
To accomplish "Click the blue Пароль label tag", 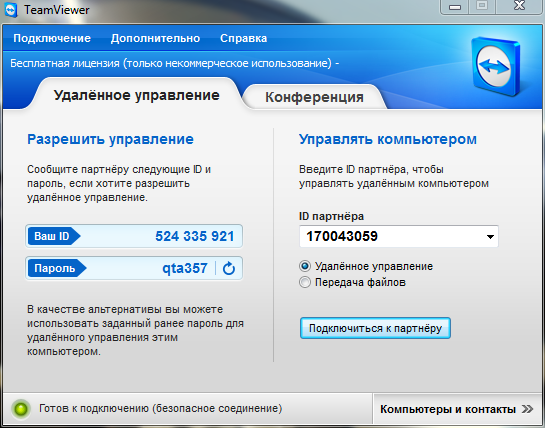I will (x=57, y=268).
